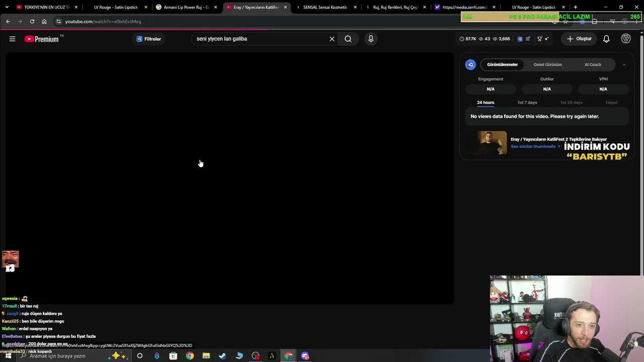
Task: Click the VPH N/A value
Action: coord(603,89)
